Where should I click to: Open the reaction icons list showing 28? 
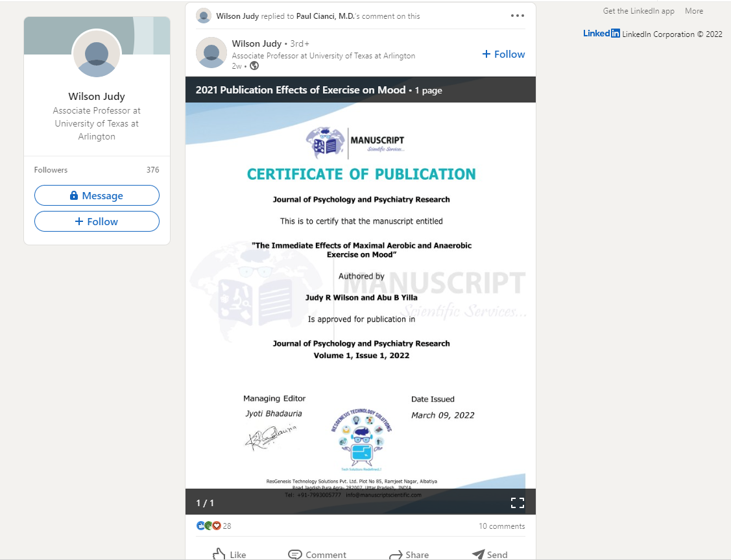213,526
